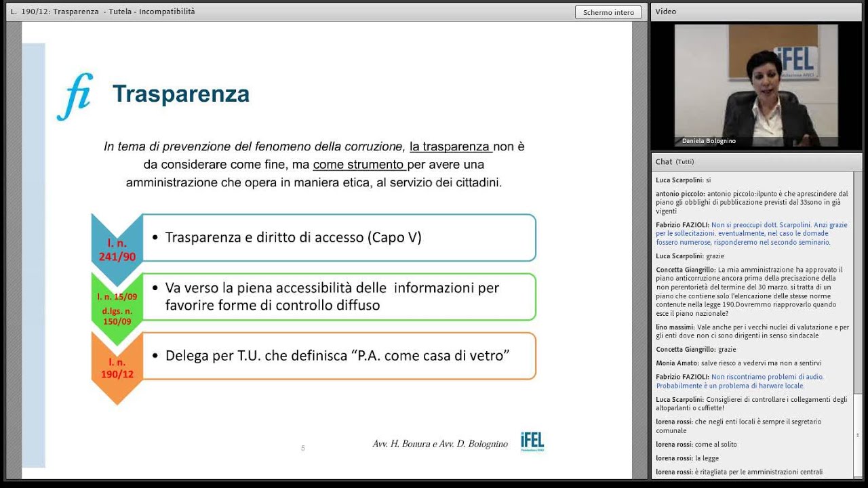Screen dimensions: 868x488
Task: Click antonio piccolo's chat message
Action: click(752, 203)
